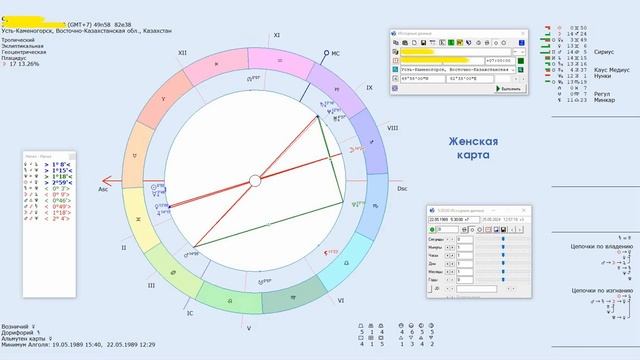Click the teal icon left of place field
The image size is (640, 360).
pos(395,69)
